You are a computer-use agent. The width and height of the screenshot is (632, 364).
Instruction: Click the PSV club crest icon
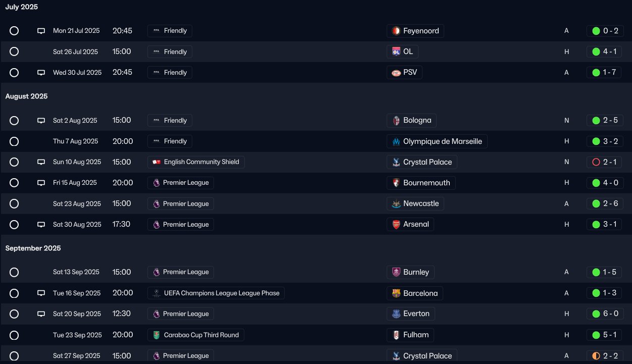click(x=396, y=72)
